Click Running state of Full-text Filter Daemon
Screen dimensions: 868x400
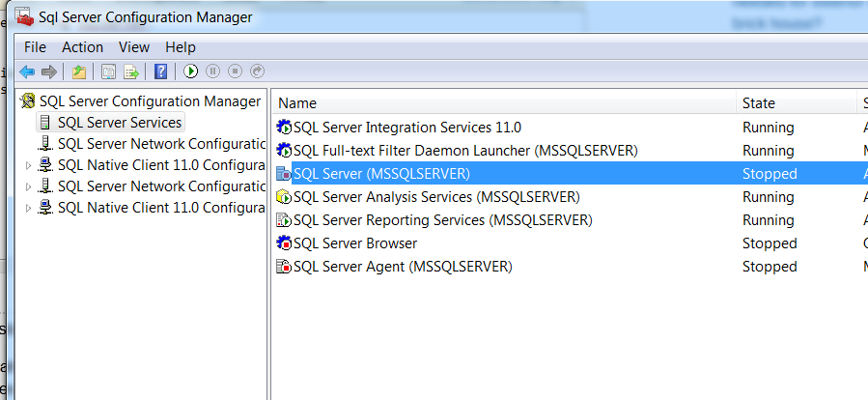[x=769, y=151]
